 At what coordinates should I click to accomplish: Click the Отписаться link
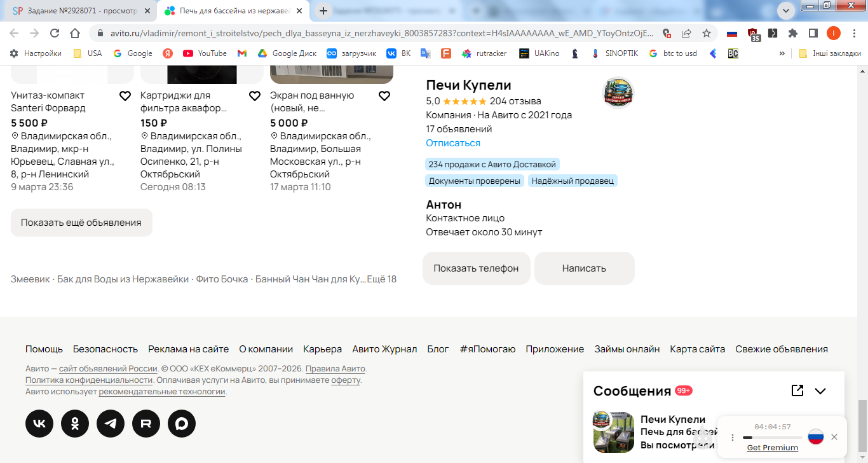click(453, 143)
